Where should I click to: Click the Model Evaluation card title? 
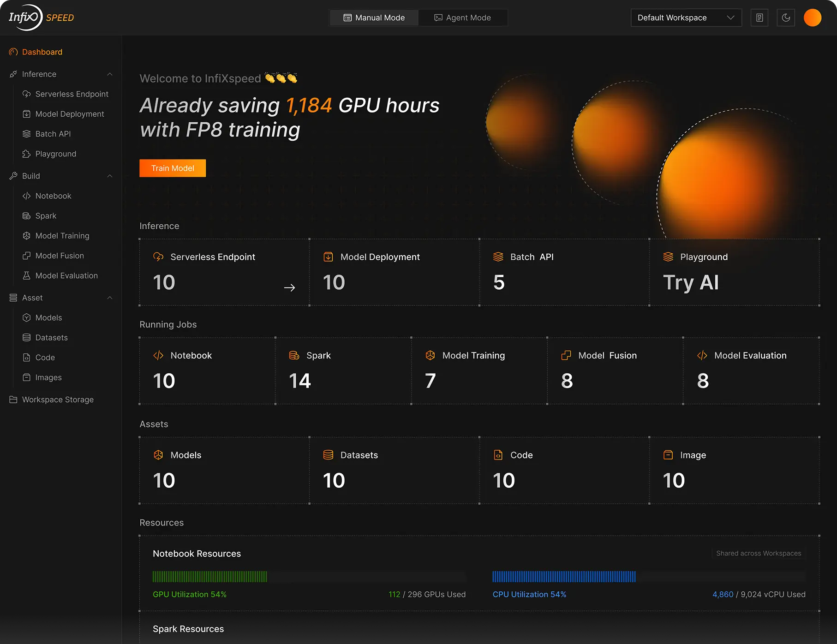click(x=750, y=356)
